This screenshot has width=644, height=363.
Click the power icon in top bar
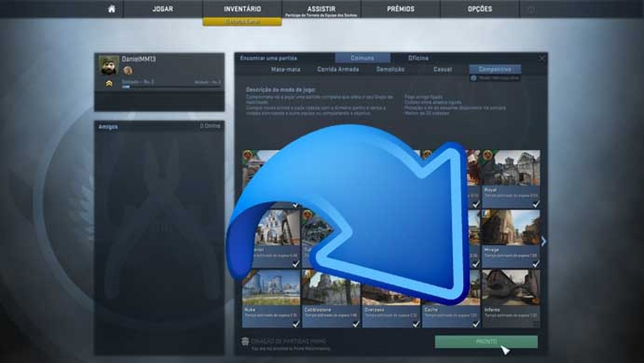531,9
